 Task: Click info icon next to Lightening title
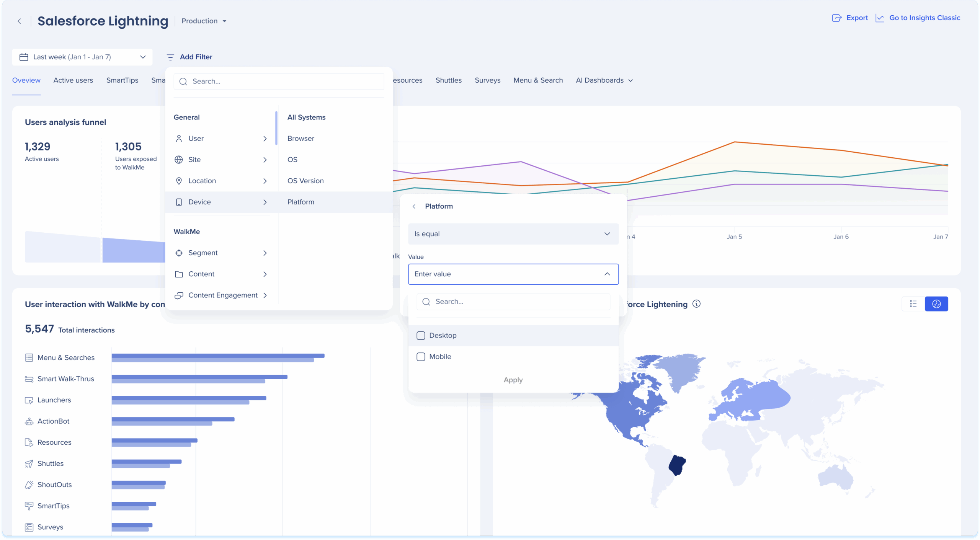697,304
